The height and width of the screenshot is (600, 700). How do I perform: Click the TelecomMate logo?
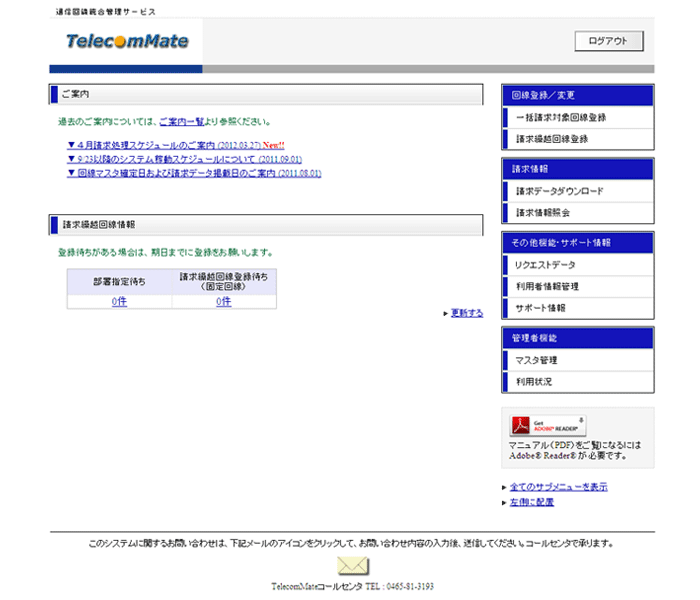(x=127, y=41)
